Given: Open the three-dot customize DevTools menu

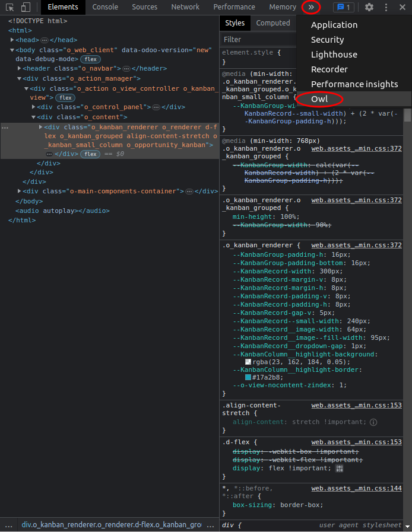Looking at the screenshot, I should click(386, 7).
